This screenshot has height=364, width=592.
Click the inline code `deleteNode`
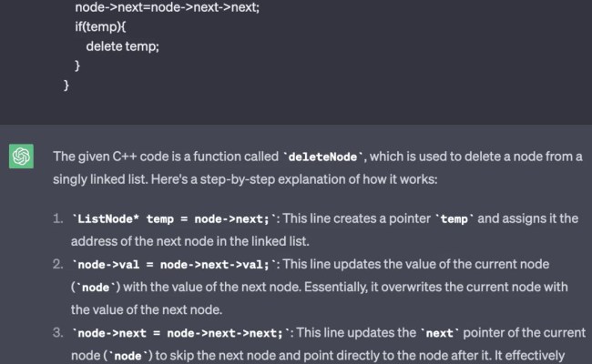coord(322,157)
